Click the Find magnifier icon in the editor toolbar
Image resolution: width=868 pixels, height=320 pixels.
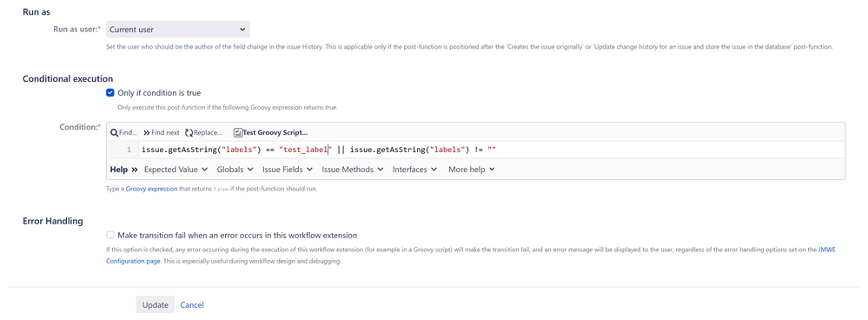(114, 133)
